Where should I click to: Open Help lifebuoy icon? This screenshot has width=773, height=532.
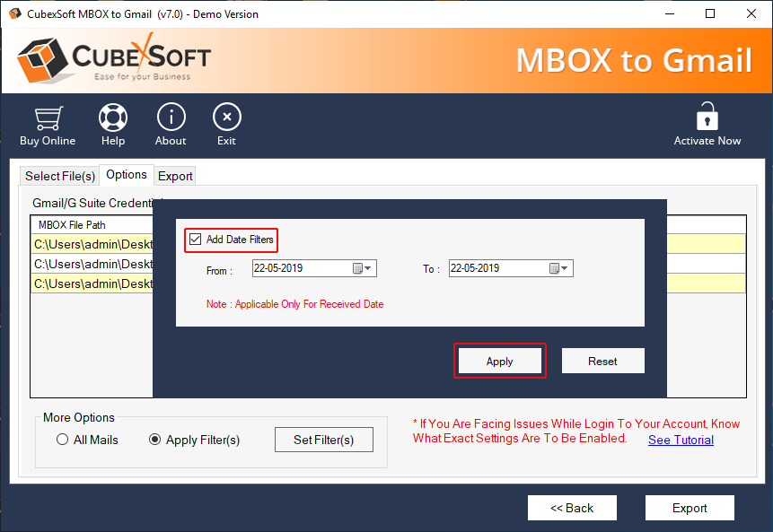pos(113,118)
